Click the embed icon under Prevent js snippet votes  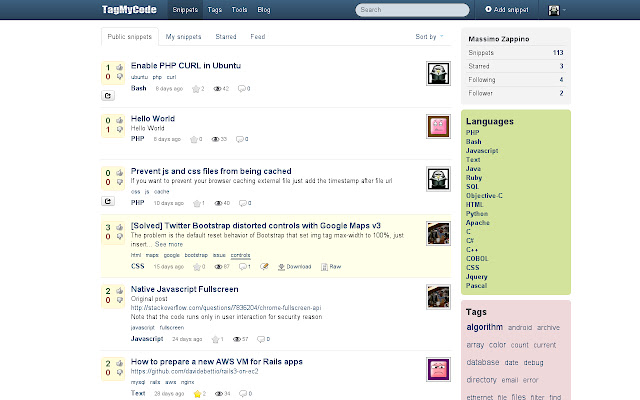pos(109,203)
